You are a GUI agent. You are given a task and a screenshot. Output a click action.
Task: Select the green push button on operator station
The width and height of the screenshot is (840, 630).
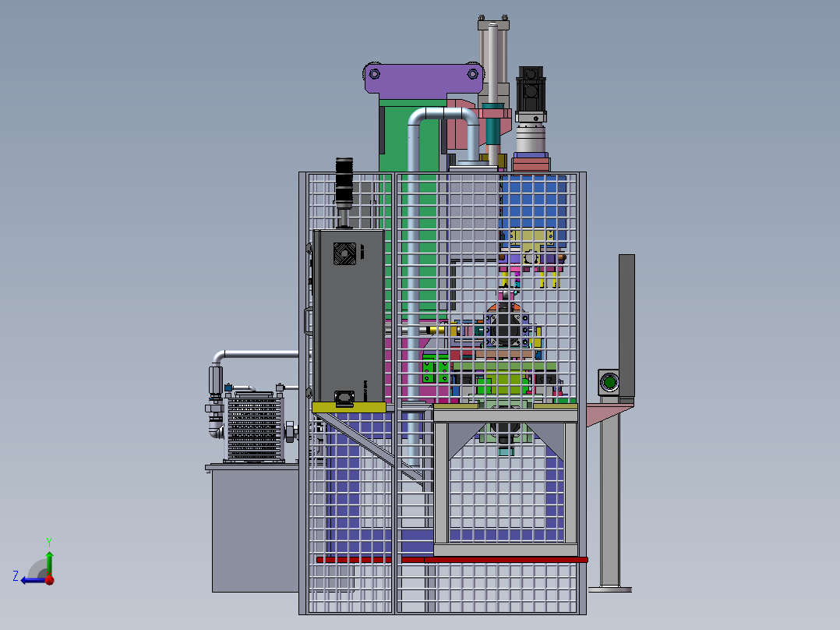609,382
